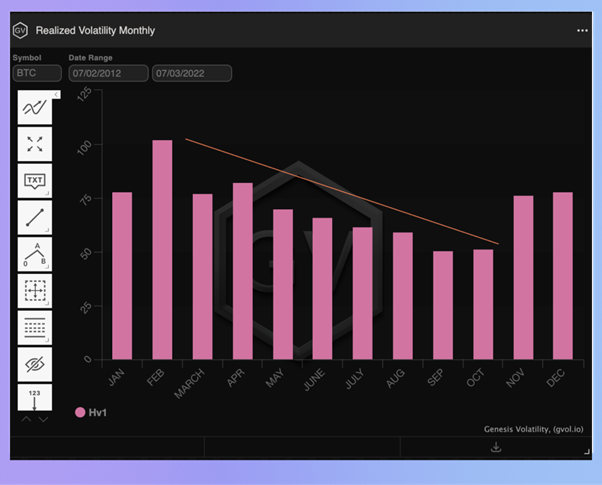The height and width of the screenshot is (485, 602).
Task: Pick the A-B-0 measure pattern tool
Action: tap(35, 254)
